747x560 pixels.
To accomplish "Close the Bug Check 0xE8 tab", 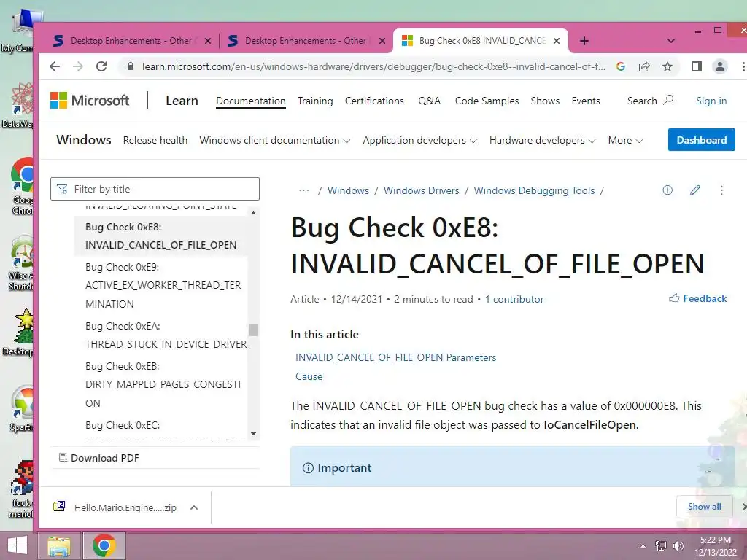I will tap(557, 41).
